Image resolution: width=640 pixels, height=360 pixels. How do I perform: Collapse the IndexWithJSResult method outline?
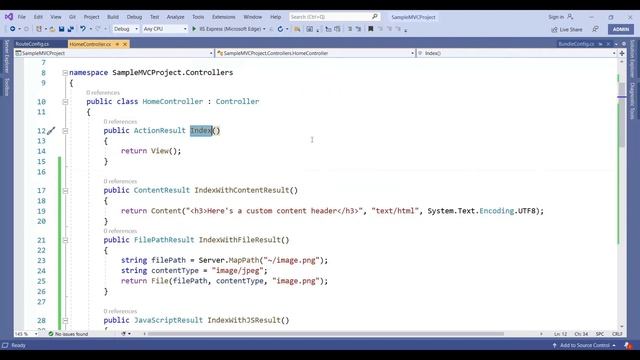(x=65, y=321)
